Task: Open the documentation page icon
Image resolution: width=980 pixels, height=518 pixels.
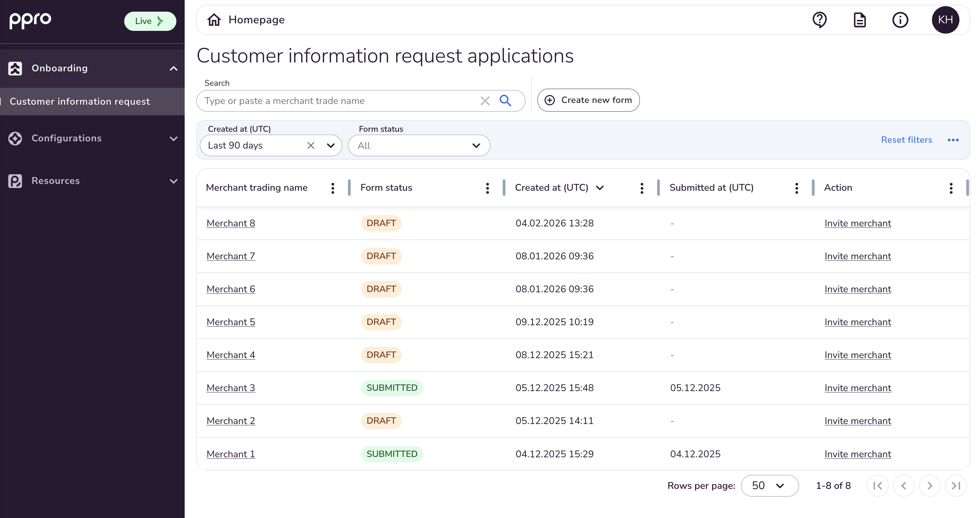Action: (x=860, y=20)
